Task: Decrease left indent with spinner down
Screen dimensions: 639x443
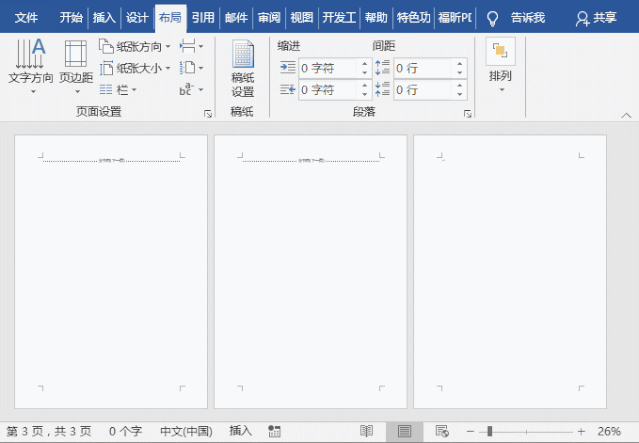Action: point(364,73)
